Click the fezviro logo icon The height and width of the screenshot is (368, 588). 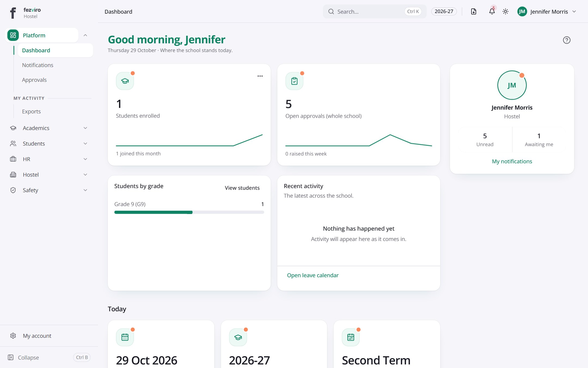pyautogui.click(x=13, y=13)
